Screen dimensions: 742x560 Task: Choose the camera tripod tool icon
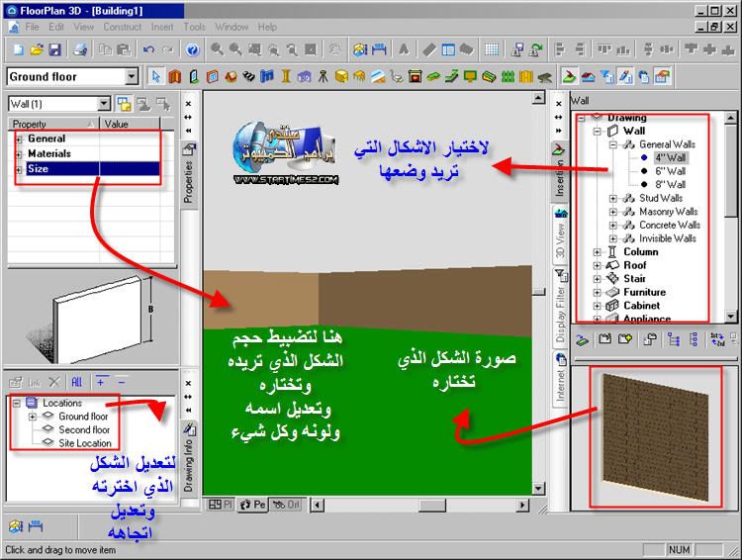[324, 77]
